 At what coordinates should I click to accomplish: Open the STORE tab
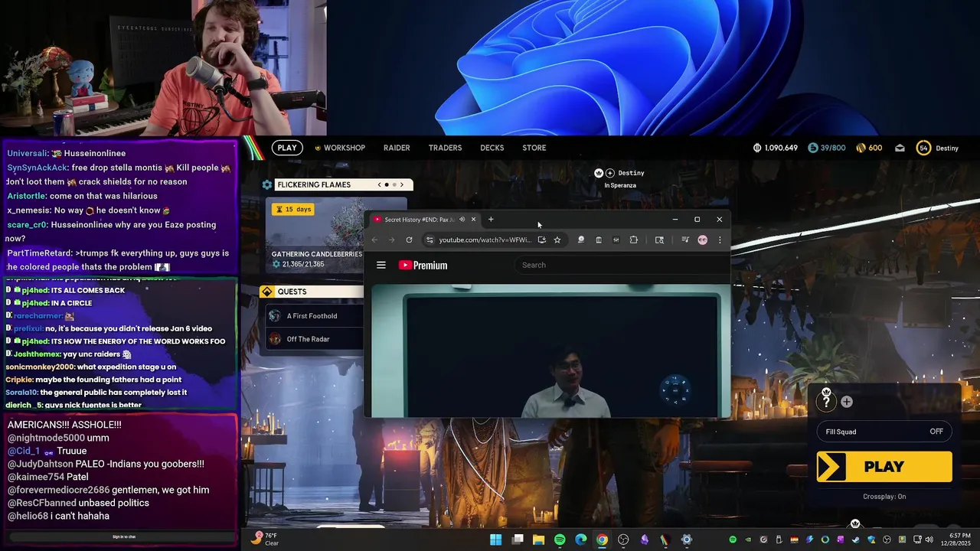tap(534, 148)
